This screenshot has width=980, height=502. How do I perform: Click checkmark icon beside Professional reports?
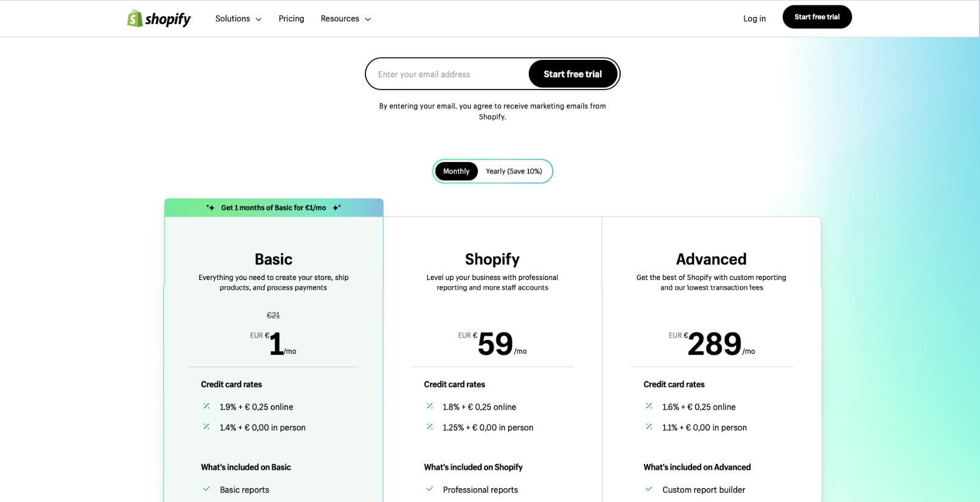430,489
